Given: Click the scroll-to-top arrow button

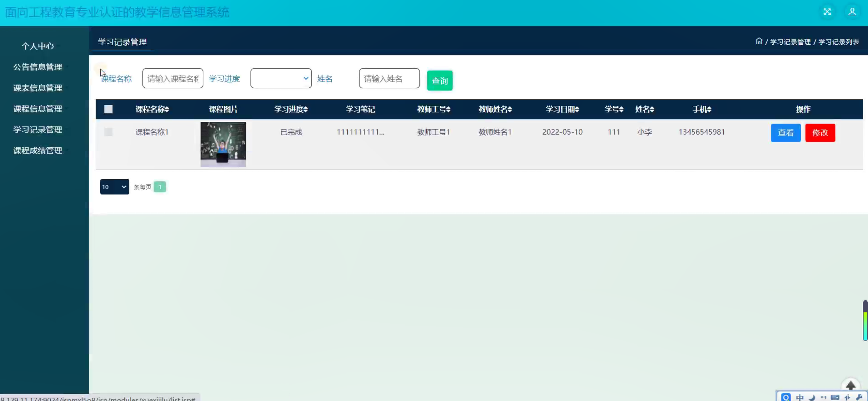Looking at the screenshot, I should click(x=850, y=385).
